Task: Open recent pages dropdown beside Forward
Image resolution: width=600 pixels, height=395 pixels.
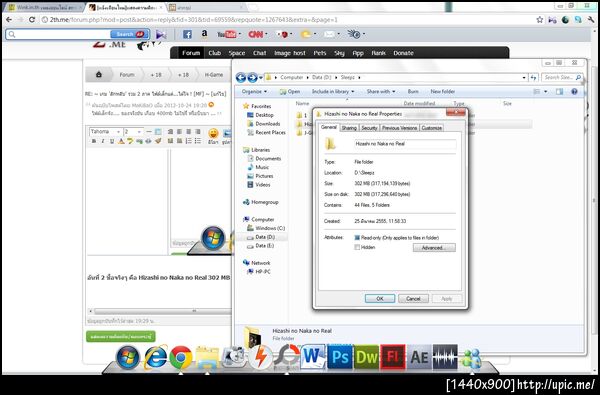Action: pos(261,78)
